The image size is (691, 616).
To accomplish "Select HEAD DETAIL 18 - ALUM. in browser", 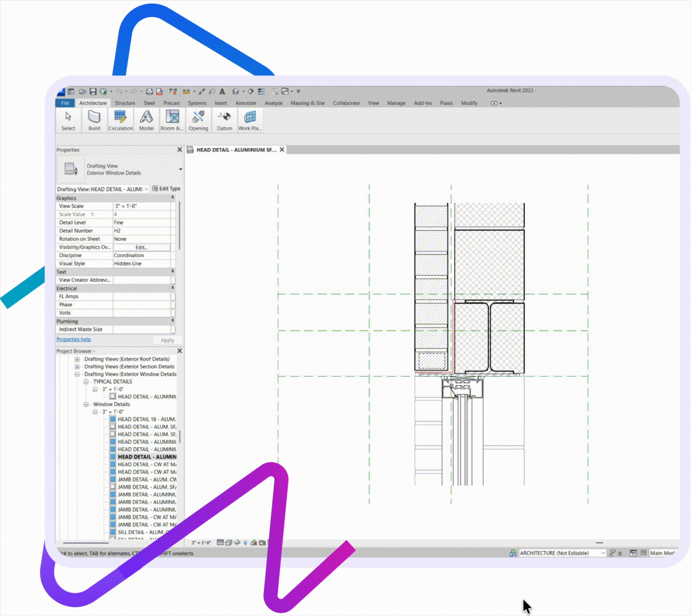I will click(x=146, y=419).
